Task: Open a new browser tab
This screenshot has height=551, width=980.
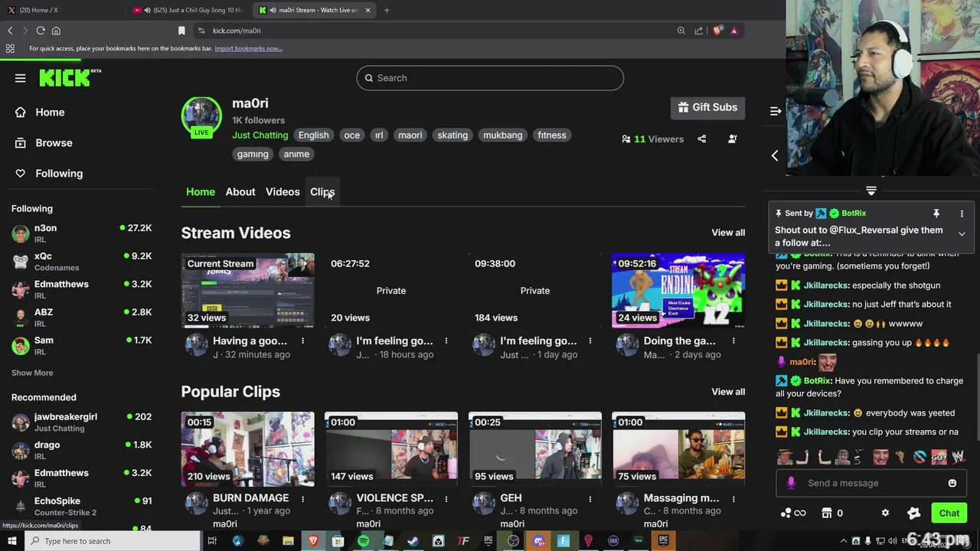Action: coord(387,10)
